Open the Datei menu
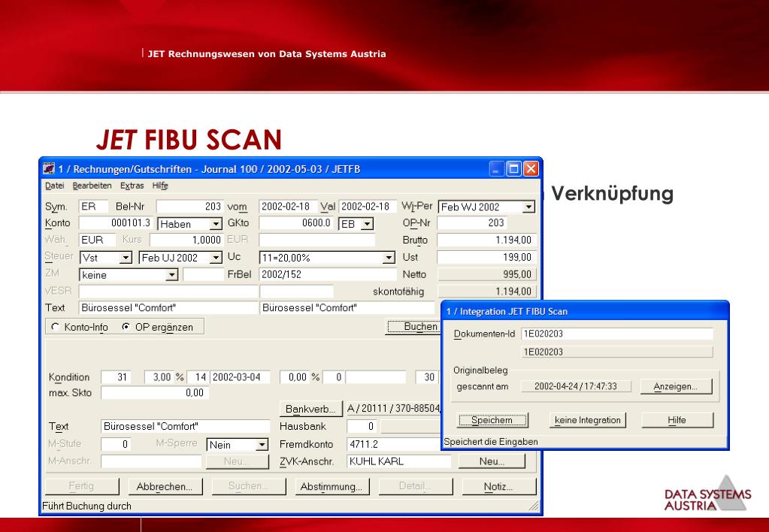 [x=54, y=186]
